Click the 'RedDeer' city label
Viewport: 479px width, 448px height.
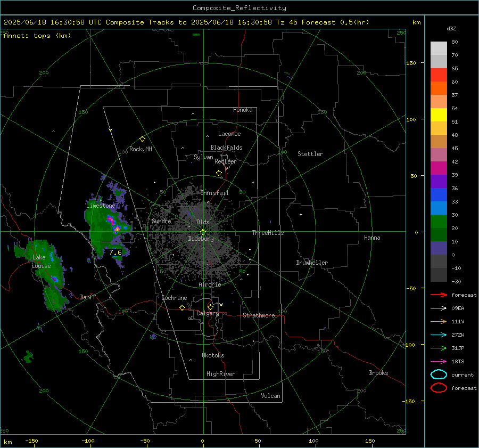point(226,161)
